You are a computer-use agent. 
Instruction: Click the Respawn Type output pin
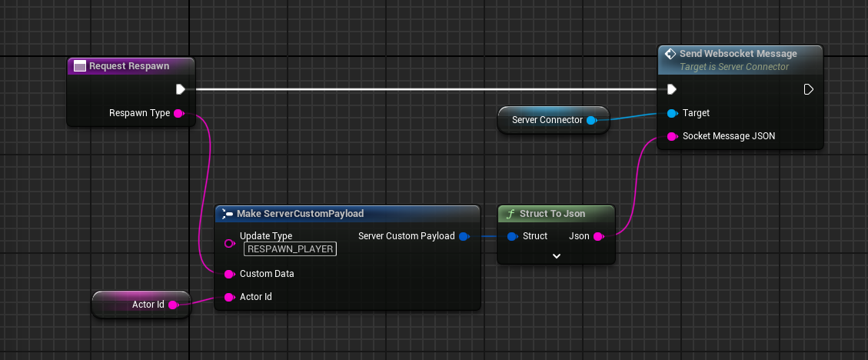pos(179,114)
